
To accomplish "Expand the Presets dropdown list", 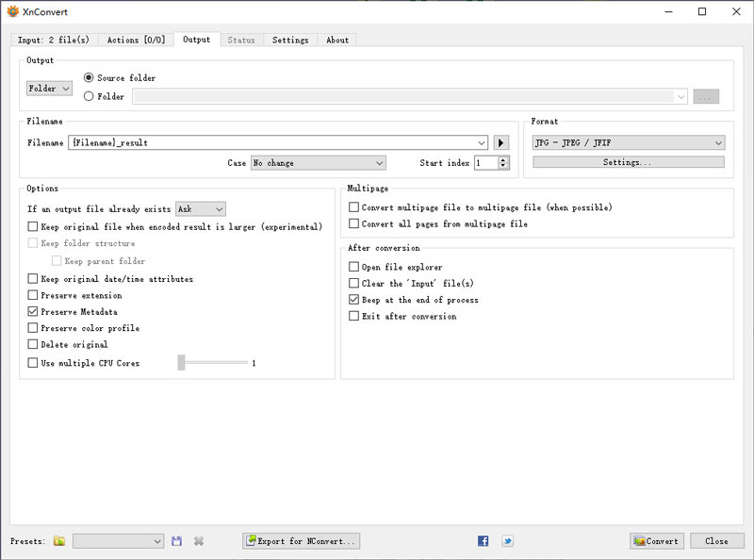I will point(119,541).
